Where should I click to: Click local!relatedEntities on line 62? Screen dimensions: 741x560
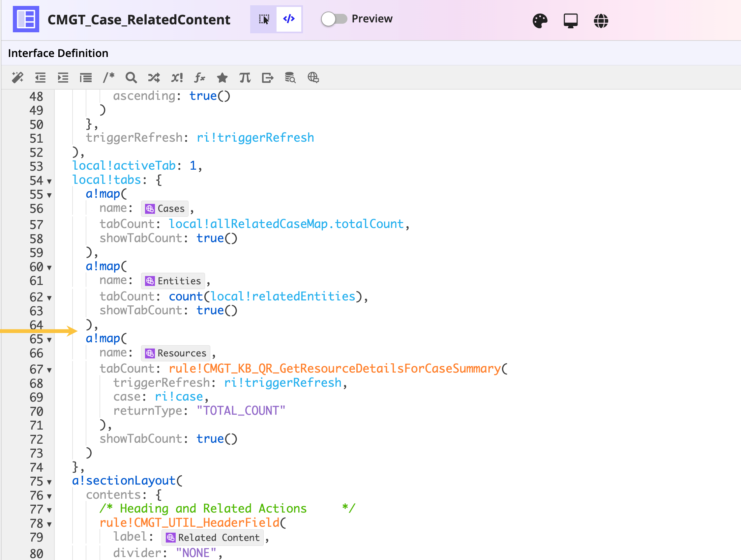point(283,296)
